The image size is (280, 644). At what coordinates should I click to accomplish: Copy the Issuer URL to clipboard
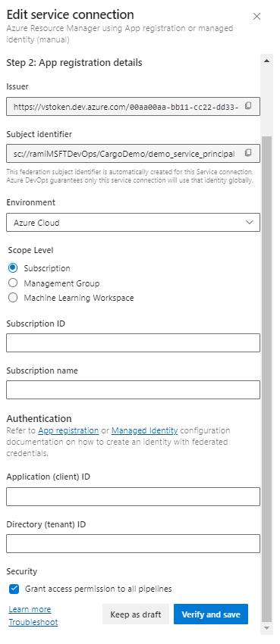248,106
